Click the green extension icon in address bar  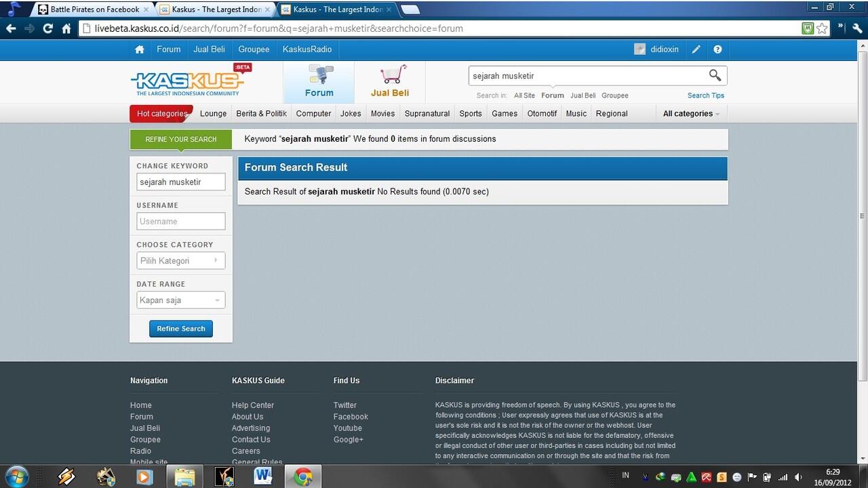808,28
